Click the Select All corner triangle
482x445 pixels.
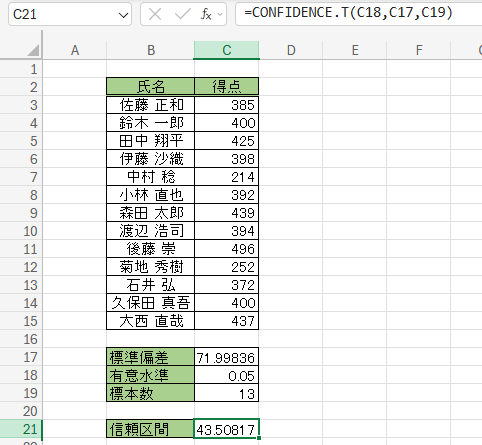click(x=34, y=50)
